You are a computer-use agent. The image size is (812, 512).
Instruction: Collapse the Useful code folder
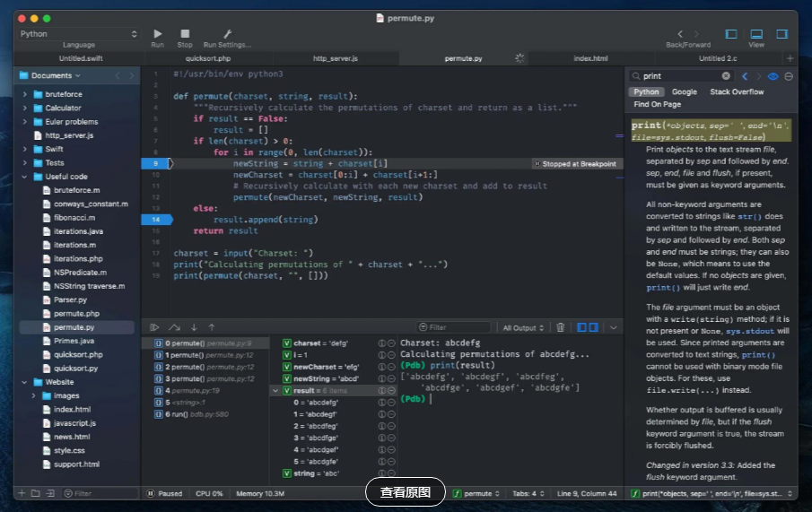click(24, 177)
